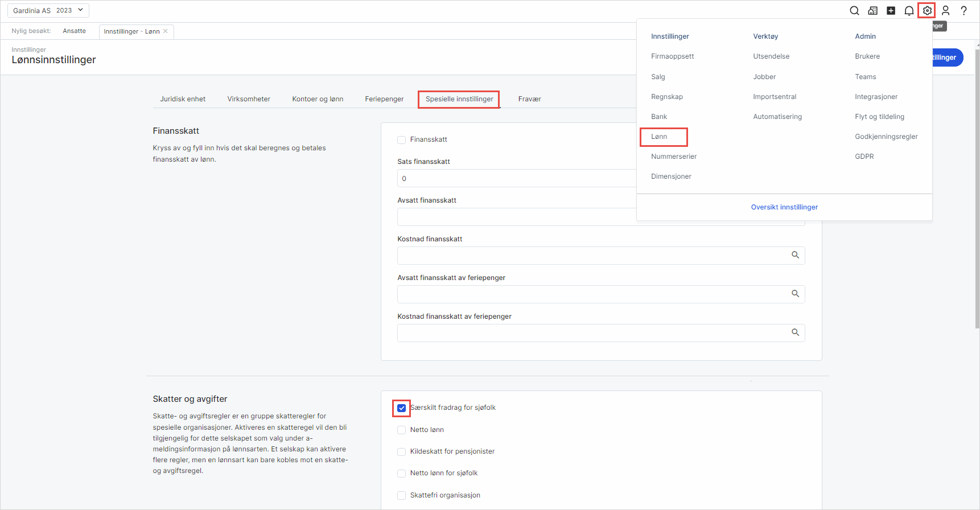Open the Oversikt innstillinger link

click(x=784, y=207)
